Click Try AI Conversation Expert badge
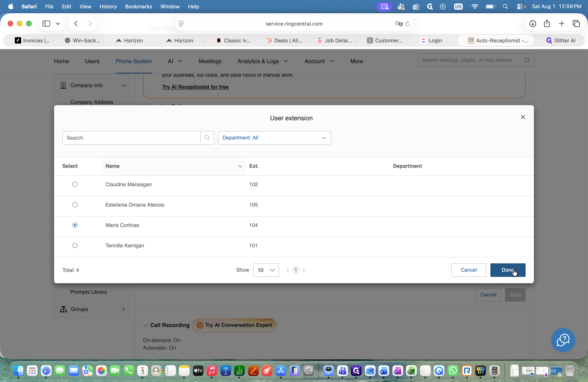The height and width of the screenshot is (382, 588). pyautogui.click(x=234, y=325)
